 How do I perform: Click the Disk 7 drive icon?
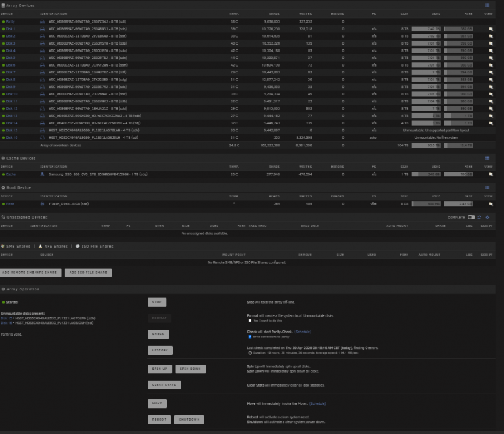42,72
